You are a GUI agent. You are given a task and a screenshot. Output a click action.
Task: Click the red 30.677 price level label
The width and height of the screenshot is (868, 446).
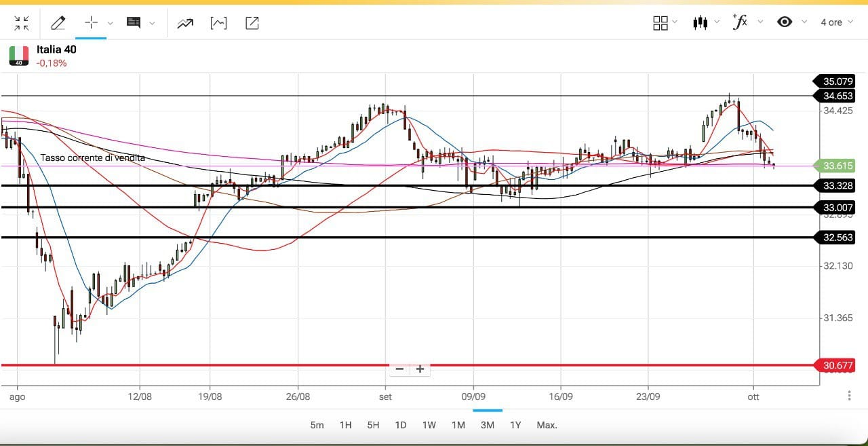pos(837,366)
